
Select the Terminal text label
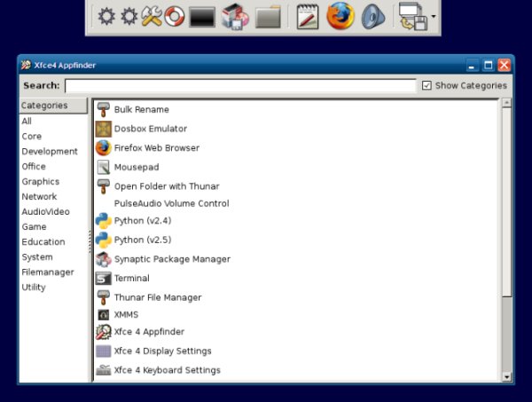coord(131,279)
